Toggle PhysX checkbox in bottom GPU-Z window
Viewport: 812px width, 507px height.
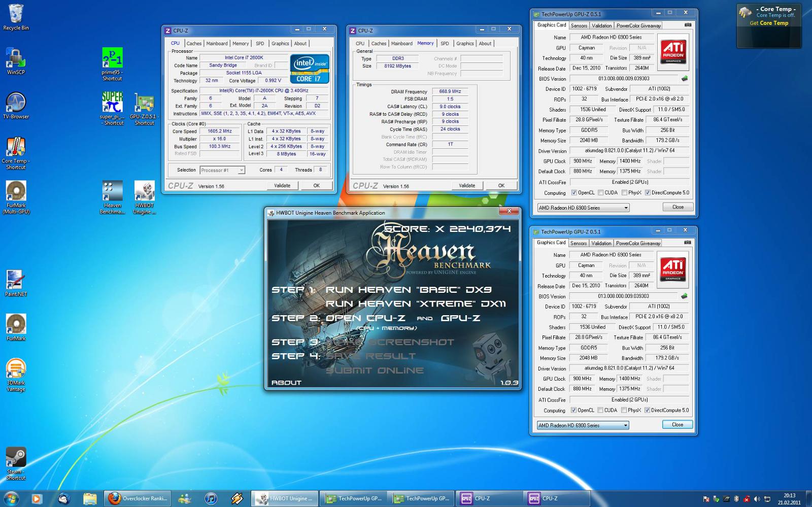click(624, 410)
